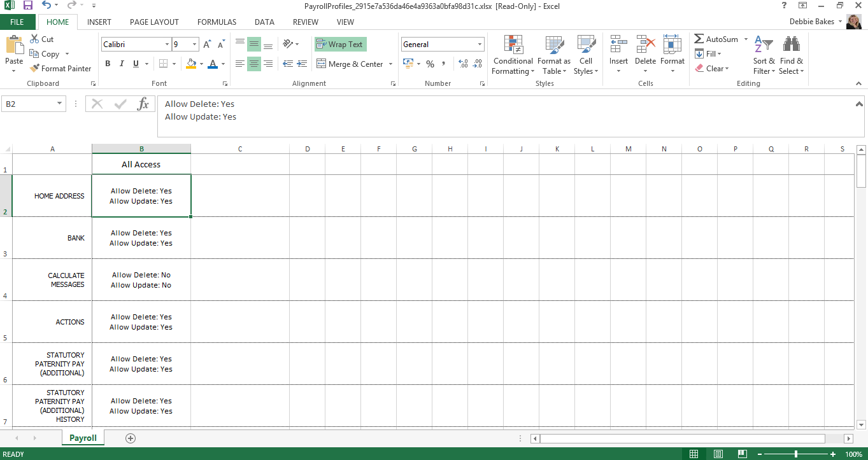The width and height of the screenshot is (868, 460).
Task: Toggle Top Align
Action: coord(240,45)
